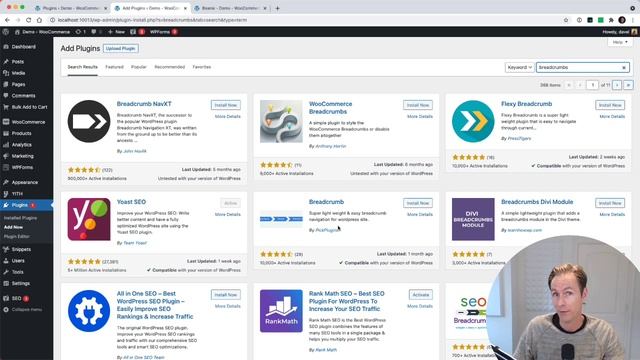Install All in One SEO plugin
640x360 pixels.
point(226,295)
